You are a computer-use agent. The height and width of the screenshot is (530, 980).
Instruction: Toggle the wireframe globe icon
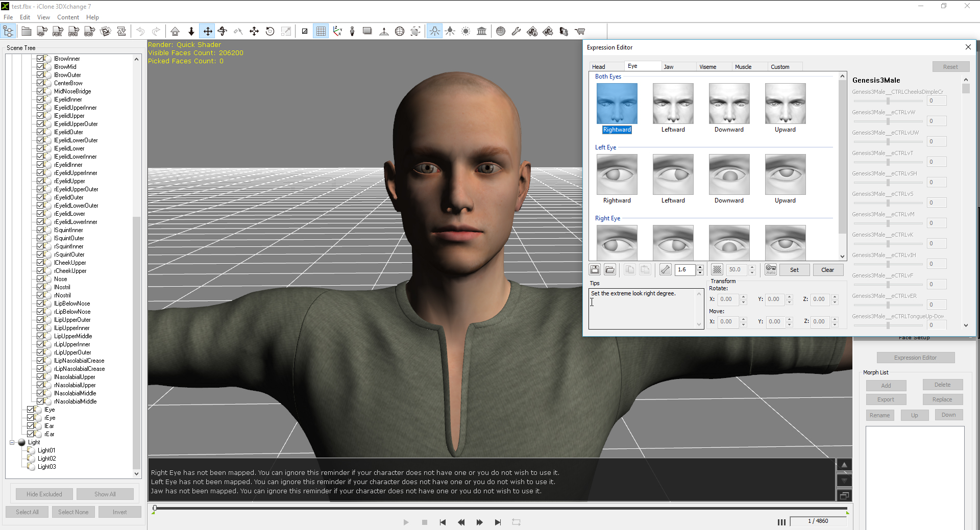pos(400,32)
